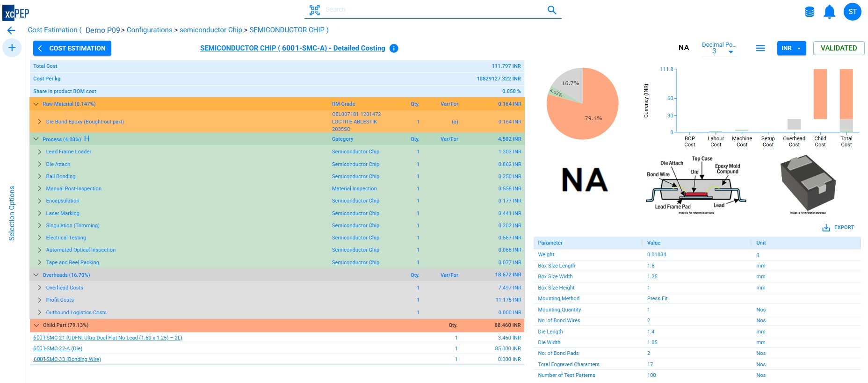
Task: Open the INR currency dropdown
Action: 791,48
